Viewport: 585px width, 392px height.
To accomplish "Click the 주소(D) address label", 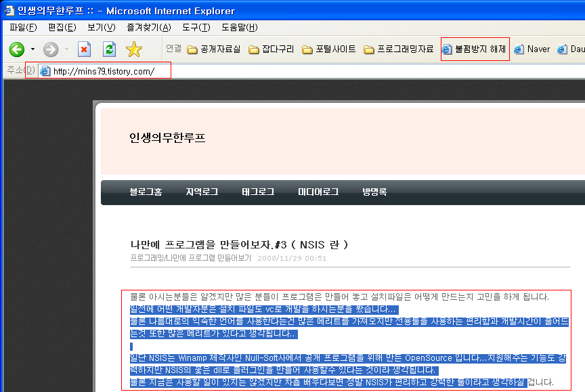I will coord(21,70).
